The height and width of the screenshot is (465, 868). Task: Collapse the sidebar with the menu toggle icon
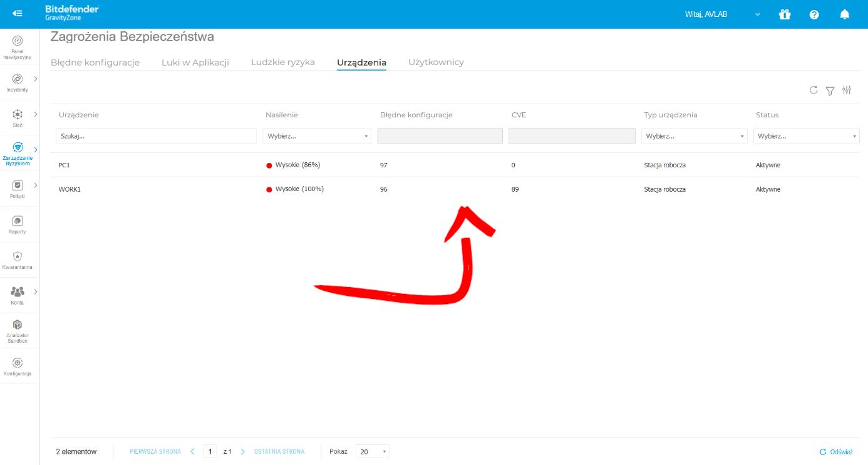pos(18,14)
